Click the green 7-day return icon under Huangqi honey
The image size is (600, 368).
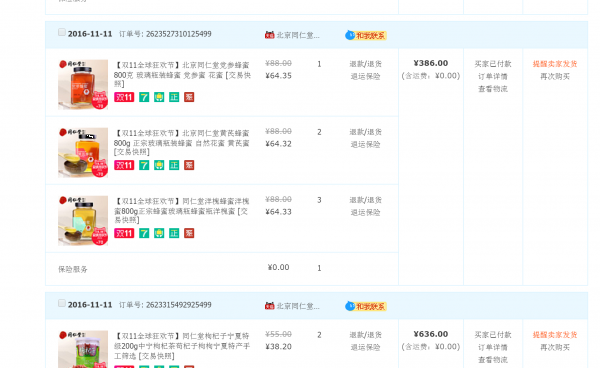(x=144, y=165)
